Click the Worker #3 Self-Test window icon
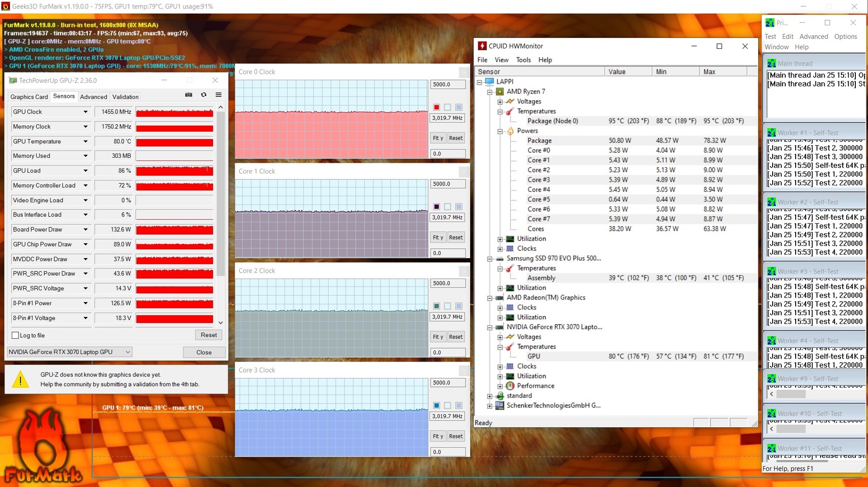 click(771, 271)
